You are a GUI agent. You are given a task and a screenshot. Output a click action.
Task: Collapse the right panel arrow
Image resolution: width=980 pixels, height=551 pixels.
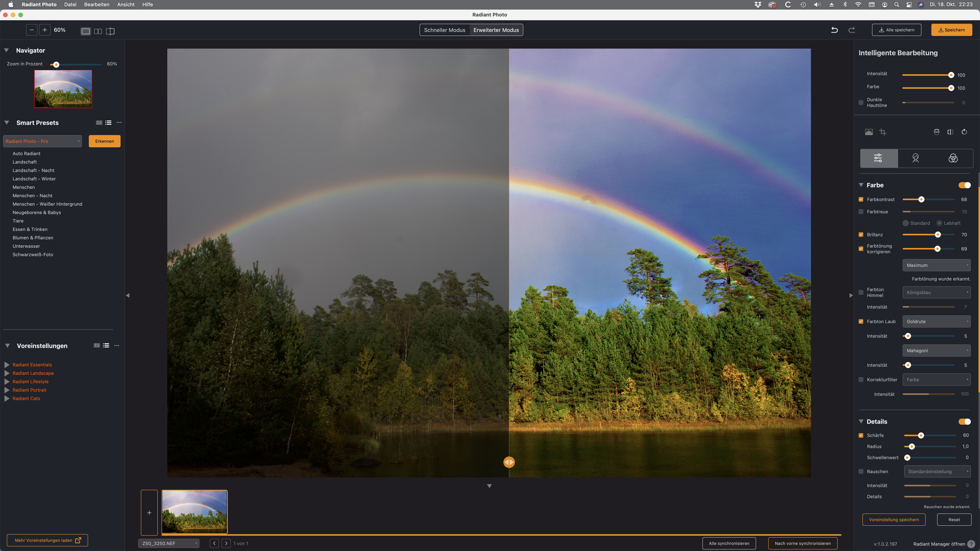(x=851, y=295)
